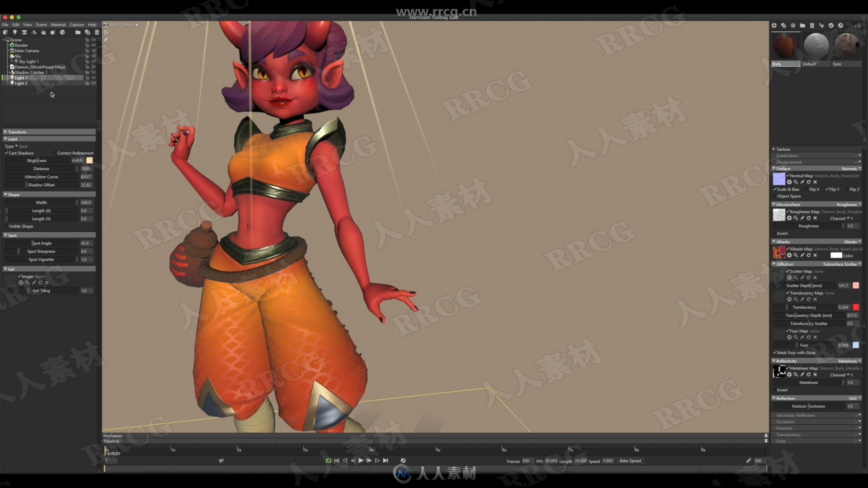Toggle timeline loop playback icon

[x=329, y=460]
